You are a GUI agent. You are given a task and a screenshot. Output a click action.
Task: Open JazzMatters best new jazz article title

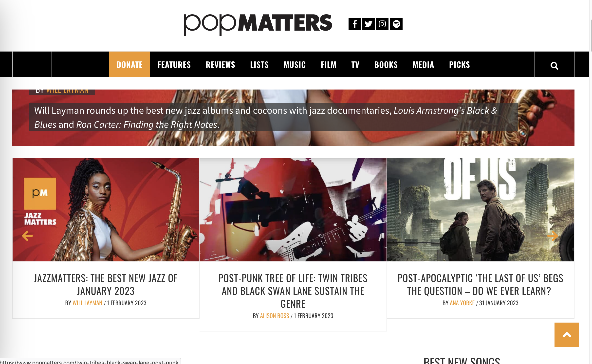pyautogui.click(x=106, y=285)
